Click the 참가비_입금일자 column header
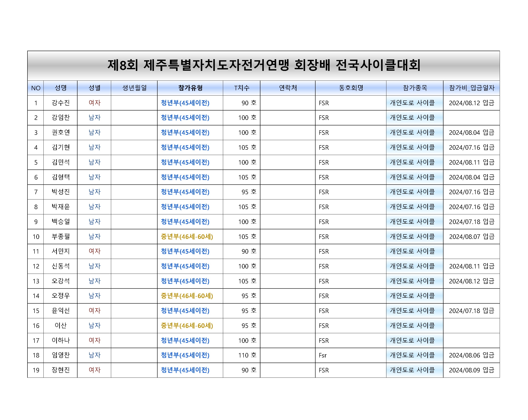 click(472, 88)
